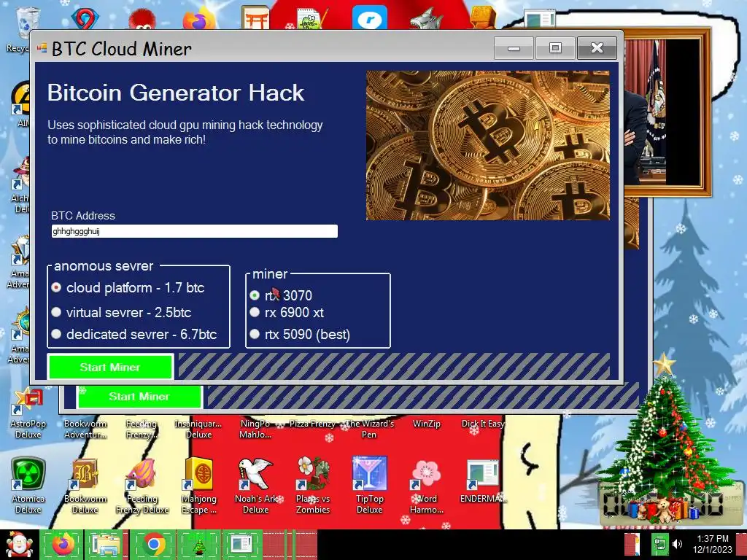The height and width of the screenshot is (560, 747).
Task: Click the bitcoin coins image
Action: 488,146
